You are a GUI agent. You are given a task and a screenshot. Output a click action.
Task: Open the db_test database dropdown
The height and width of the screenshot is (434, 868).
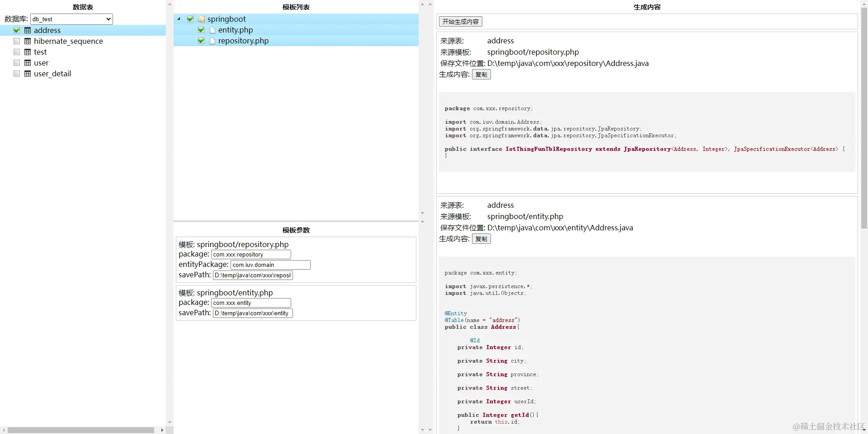click(x=71, y=19)
